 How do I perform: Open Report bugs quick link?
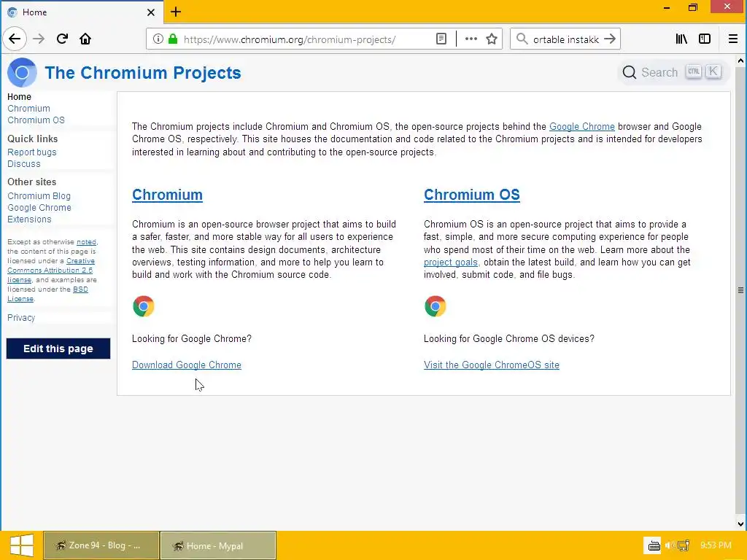tap(32, 152)
